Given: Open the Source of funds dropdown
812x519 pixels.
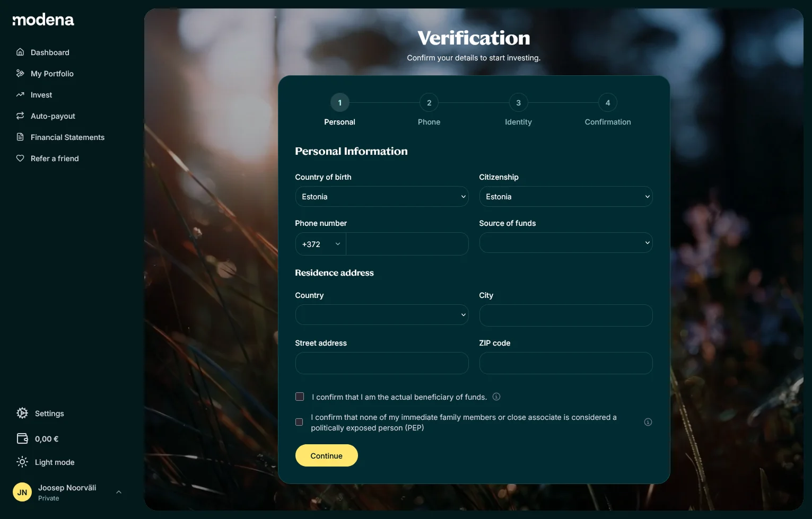Looking at the screenshot, I should click(566, 243).
